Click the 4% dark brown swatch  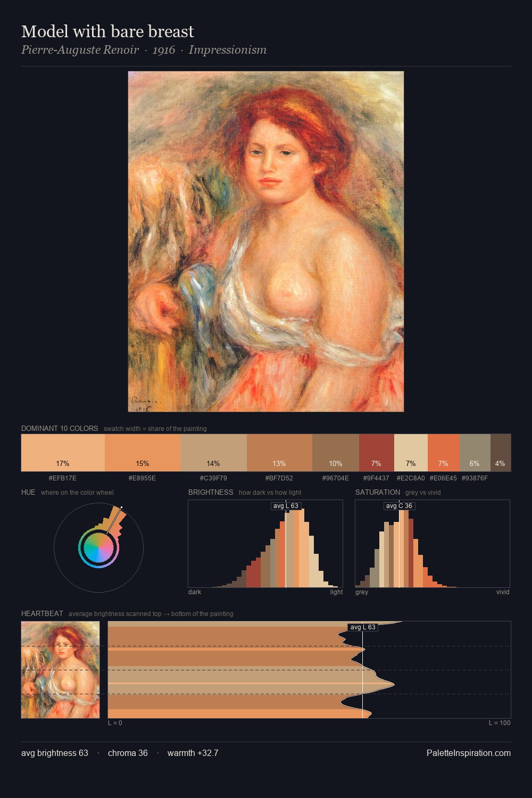point(501,453)
